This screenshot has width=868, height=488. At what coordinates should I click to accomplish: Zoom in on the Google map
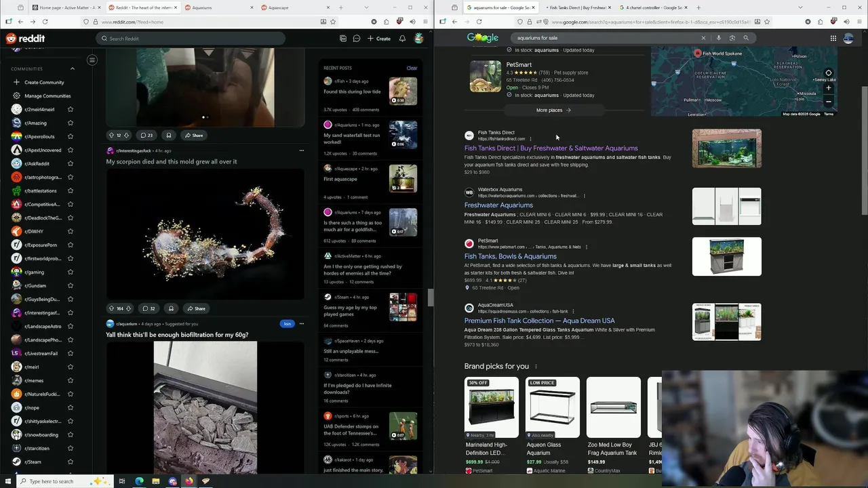click(x=828, y=88)
